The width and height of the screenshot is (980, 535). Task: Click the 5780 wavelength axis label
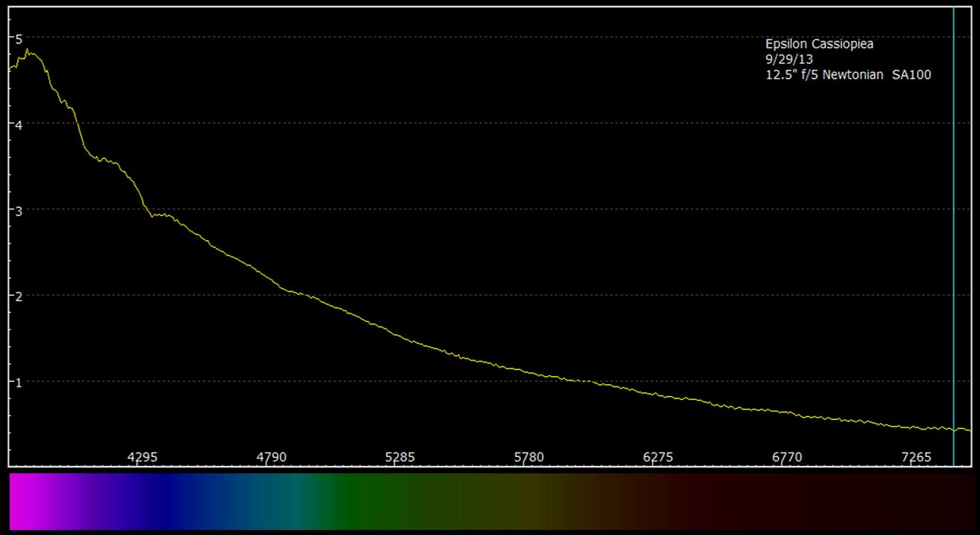click(529, 457)
